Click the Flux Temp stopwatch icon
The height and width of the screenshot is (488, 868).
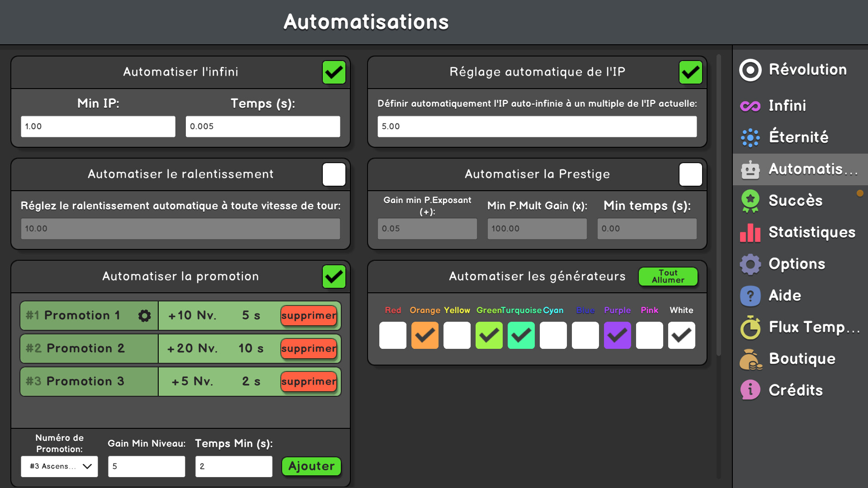click(x=750, y=328)
